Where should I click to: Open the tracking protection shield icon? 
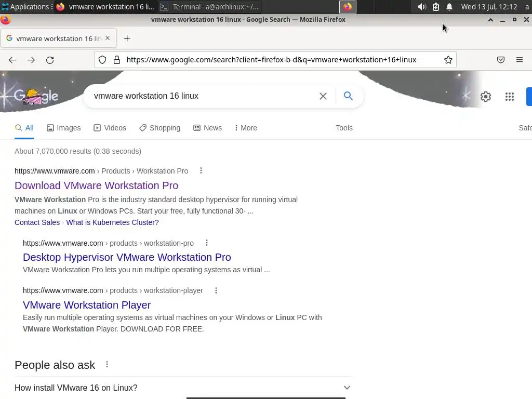coord(102,60)
